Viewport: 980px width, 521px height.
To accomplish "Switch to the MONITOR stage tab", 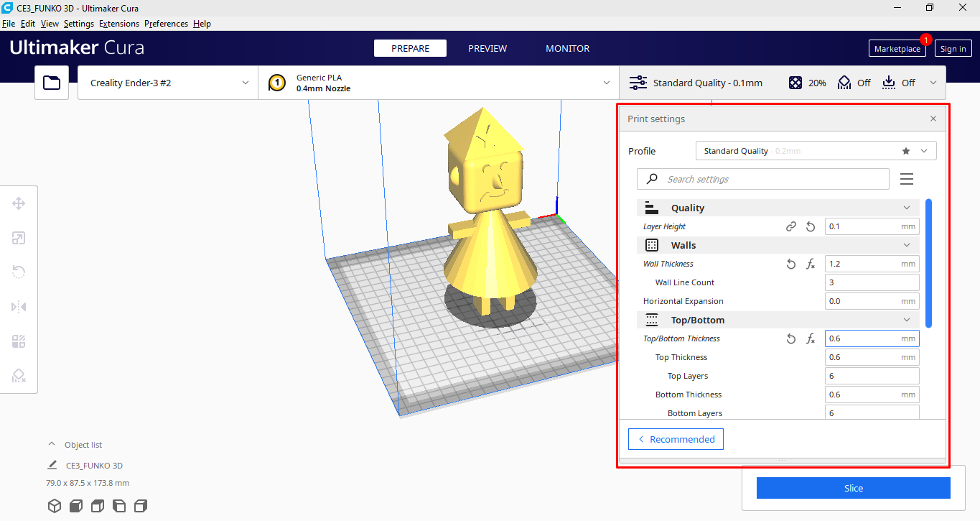I will pyautogui.click(x=567, y=48).
